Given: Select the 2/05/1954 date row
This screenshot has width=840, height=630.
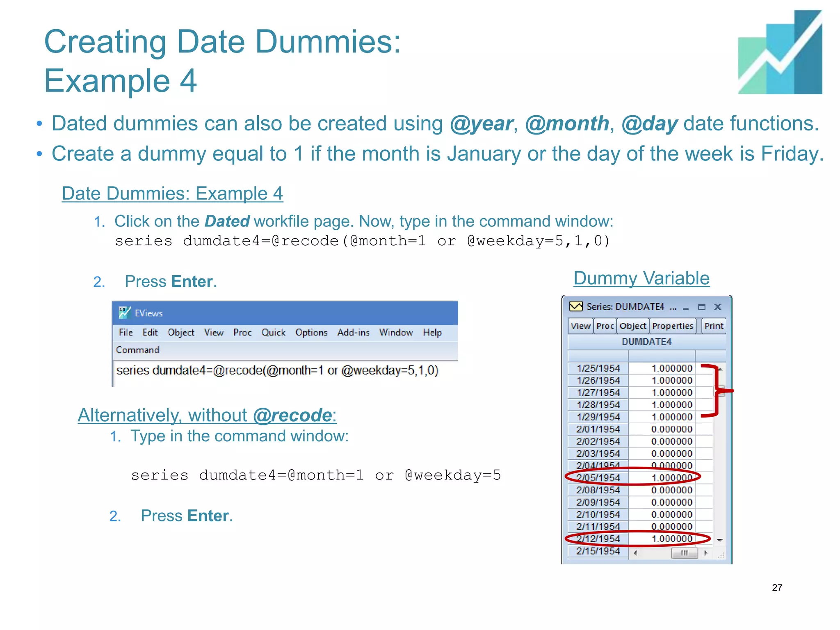Looking at the screenshot, I should pyautogui.click(x=598, y=478).
